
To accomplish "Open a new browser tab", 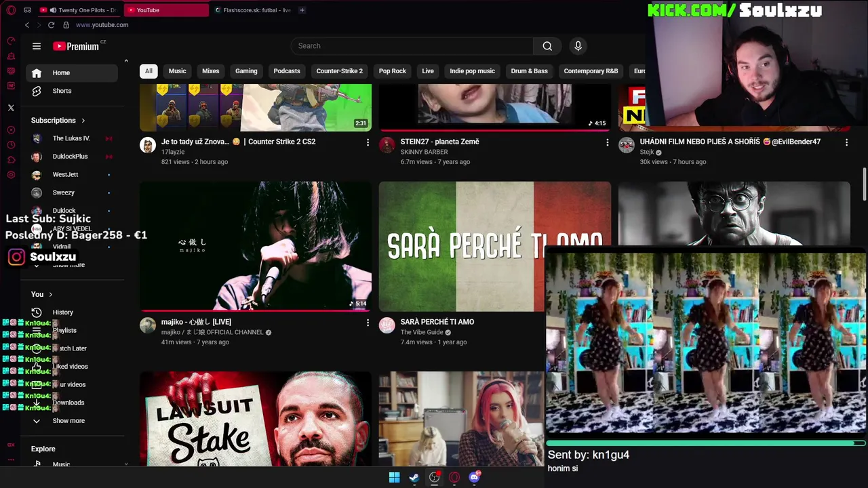I will click(302, 10).
